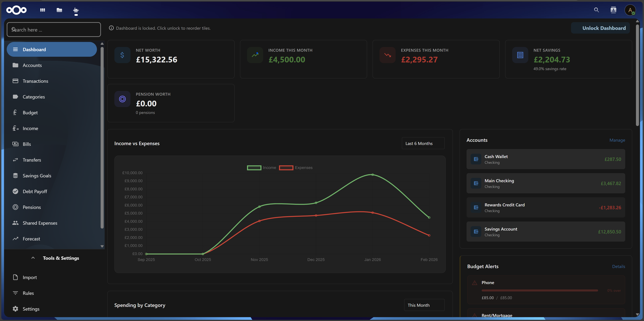Open the dashboard bars icon in top bar
The width and height of the screenshot is (644, 321).
tap(42, 10)
